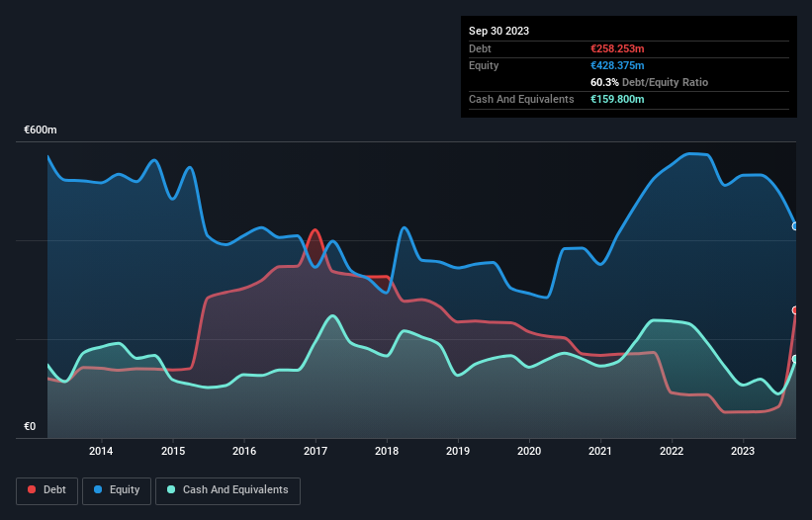Image resolution: width=812 pixels, height=520 pixels.
Task: Click the 2018 axis label
Action: point(387,451)
